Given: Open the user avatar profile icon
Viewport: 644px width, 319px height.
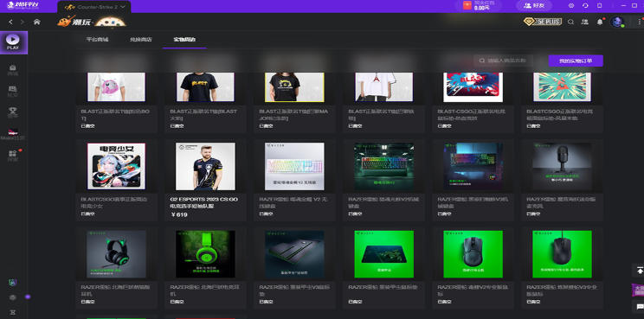Looking at the screenshot, I should coord(616,22).
